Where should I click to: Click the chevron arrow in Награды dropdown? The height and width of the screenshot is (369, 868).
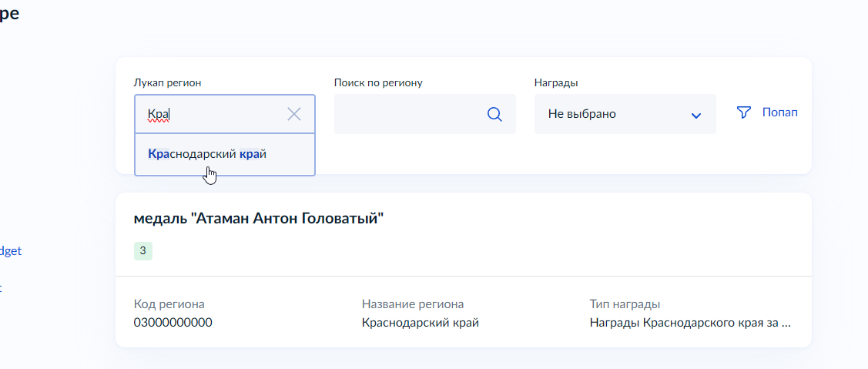(696, 115)
